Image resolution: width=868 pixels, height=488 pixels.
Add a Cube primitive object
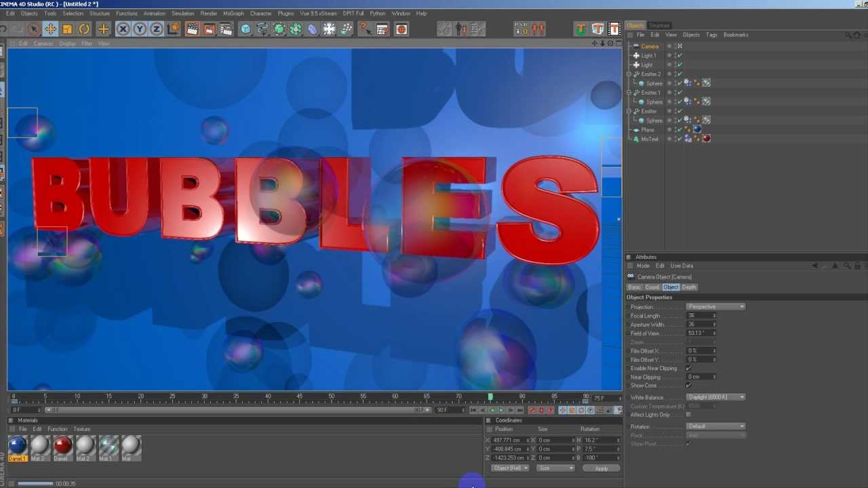pos(245,28)
